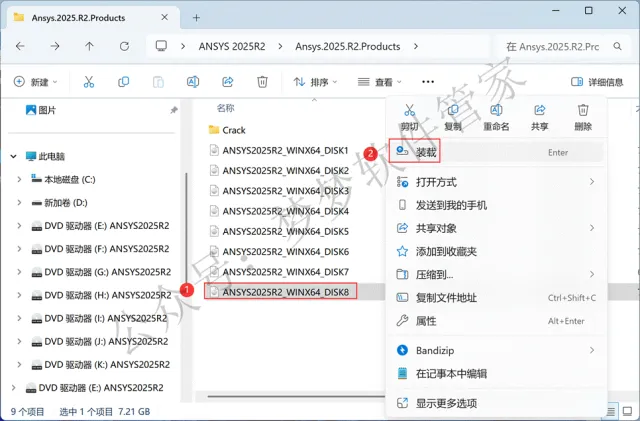Click 剪切 in the context menu
The height and width of the screenshot is (421, 640).
click(409, 118)
